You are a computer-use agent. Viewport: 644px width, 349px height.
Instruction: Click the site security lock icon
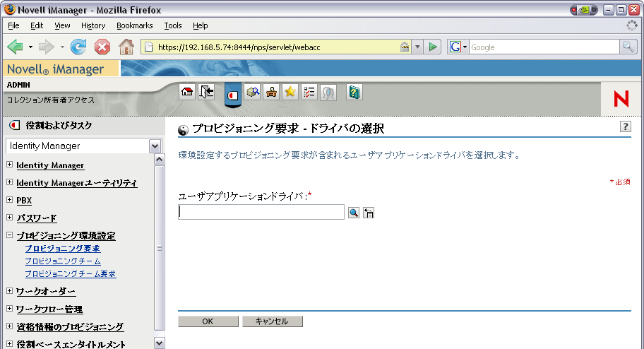405,47
